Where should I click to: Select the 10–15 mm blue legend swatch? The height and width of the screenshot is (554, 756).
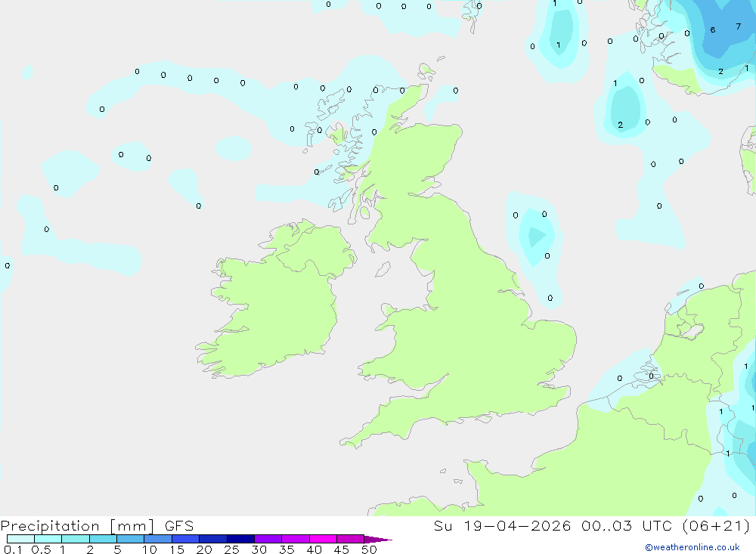[x=158, y=539]
